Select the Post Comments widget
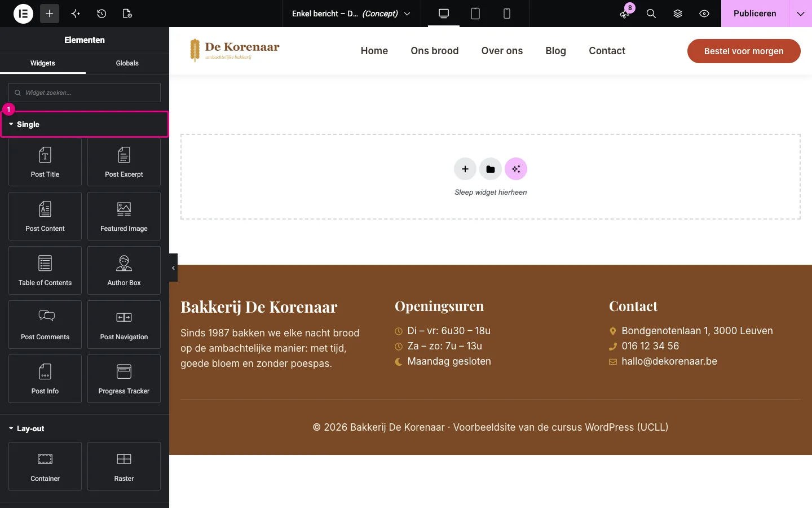Screen dimensions: 812x508 pos(45,325)
